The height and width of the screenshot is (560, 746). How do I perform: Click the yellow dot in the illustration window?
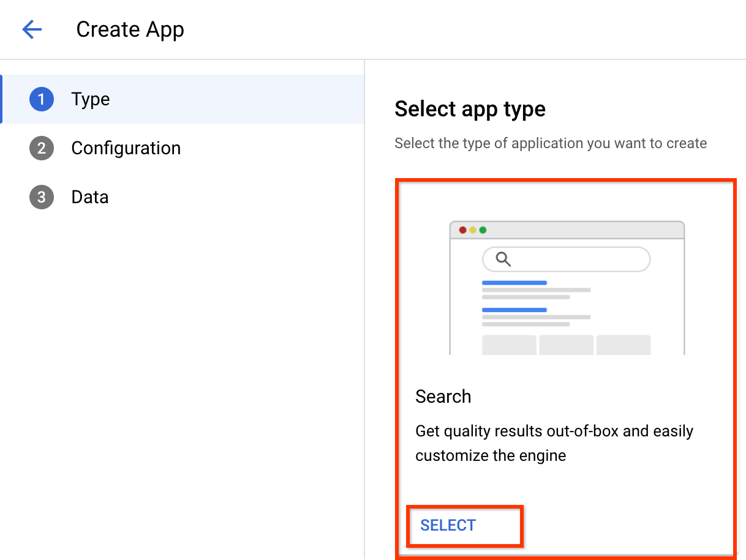click(473, 230)
